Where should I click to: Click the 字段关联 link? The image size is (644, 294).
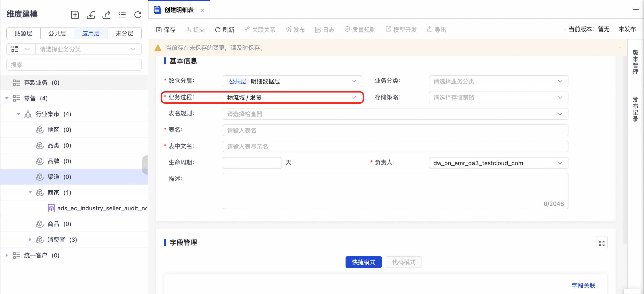pyautogui.click(x=583, y=285)
